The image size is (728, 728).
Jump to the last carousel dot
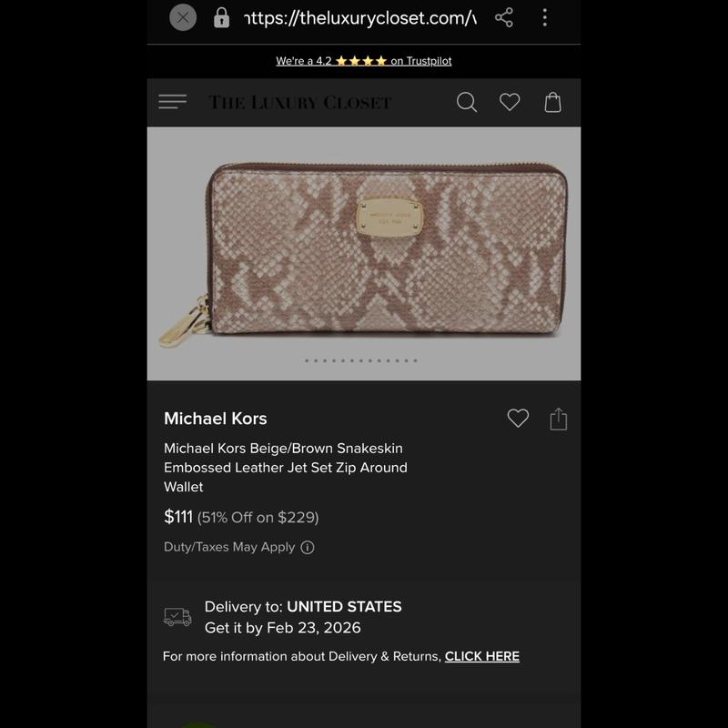click(416, 360)
